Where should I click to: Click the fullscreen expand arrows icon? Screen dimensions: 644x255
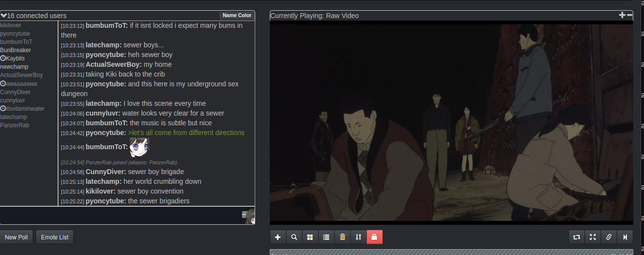pyautogui.click(x=593, y=237)
